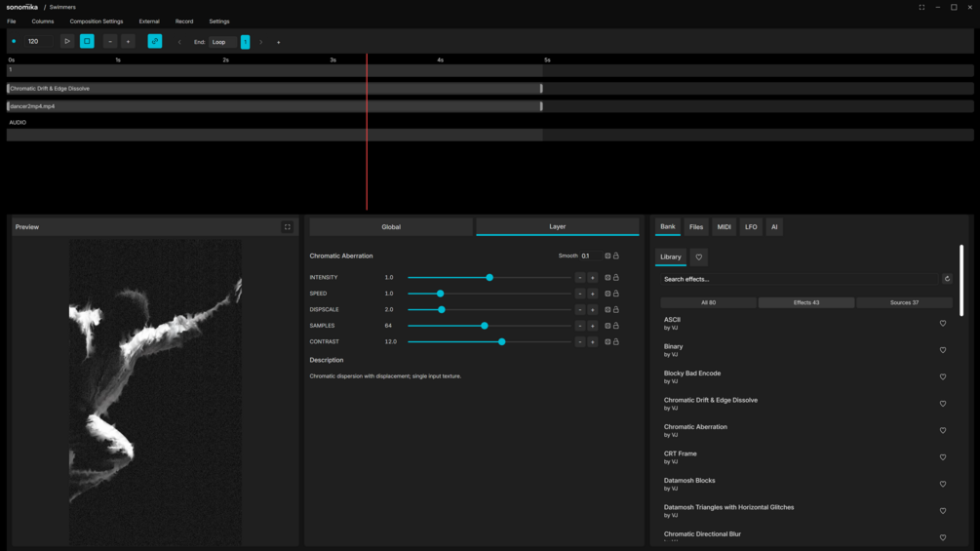Click the Smooth value field 0.1
The image size is (980, 551).
(591, 256)
